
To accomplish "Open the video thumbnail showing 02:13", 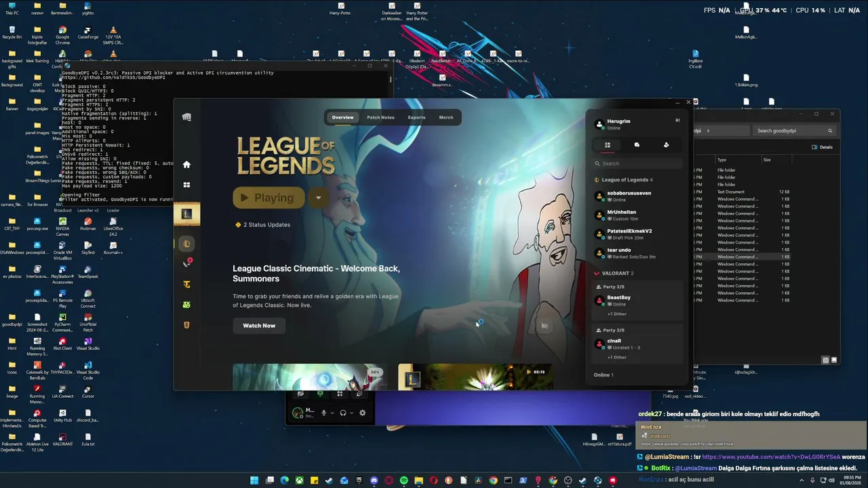I will click(x=475, y=378).
